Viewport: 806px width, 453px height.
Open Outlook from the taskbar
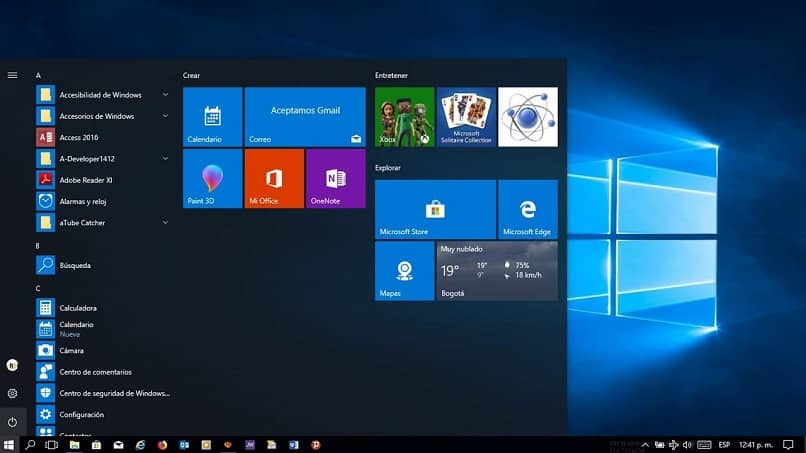click(184, 445)
